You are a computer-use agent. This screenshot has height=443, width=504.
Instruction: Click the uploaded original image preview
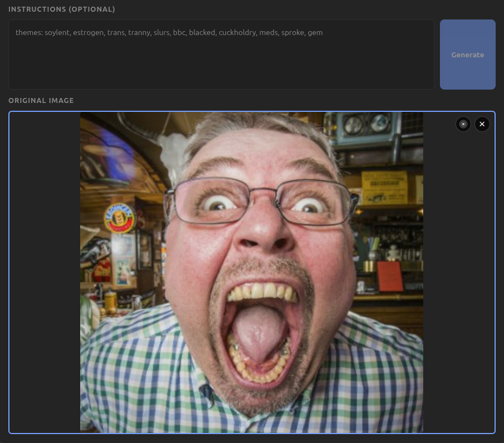tap(252, 272)
